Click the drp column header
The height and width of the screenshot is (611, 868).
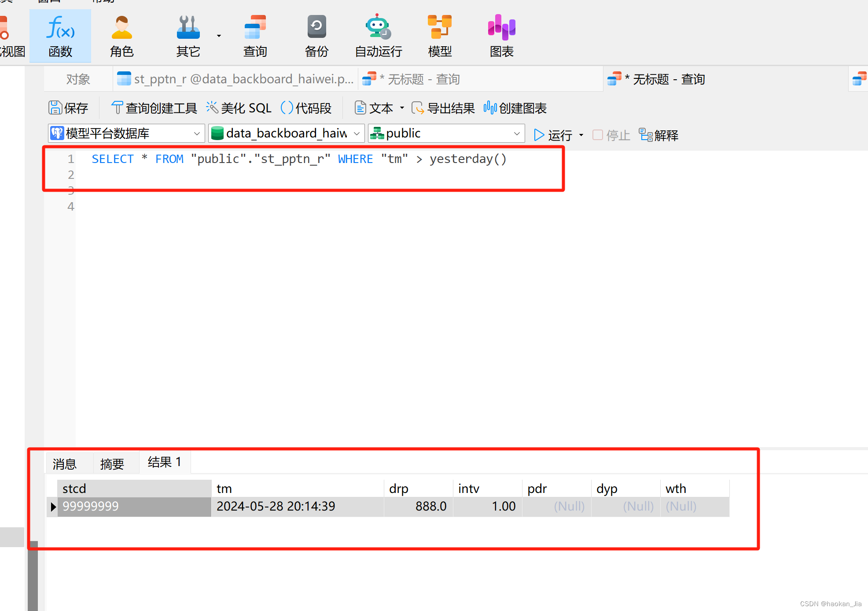[x=419, y=489]
